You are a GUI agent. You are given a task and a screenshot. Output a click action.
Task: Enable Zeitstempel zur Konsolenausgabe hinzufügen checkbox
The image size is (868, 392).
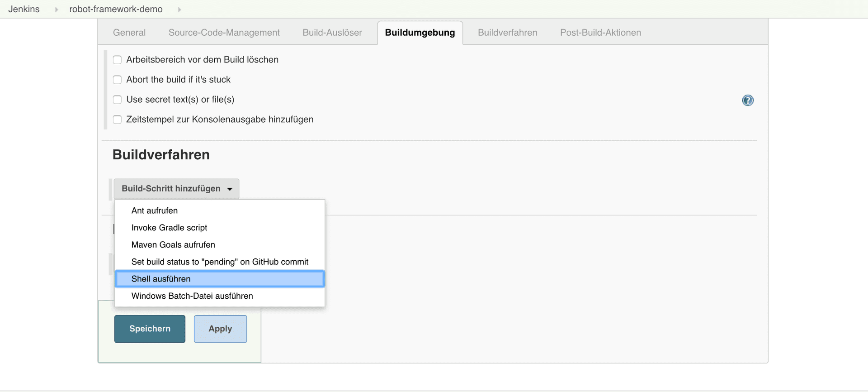pos(117,120)
